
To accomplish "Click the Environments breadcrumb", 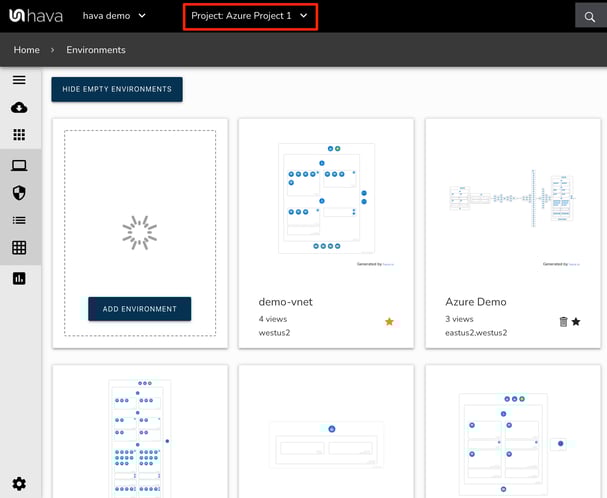I will (x=96, y=50).
